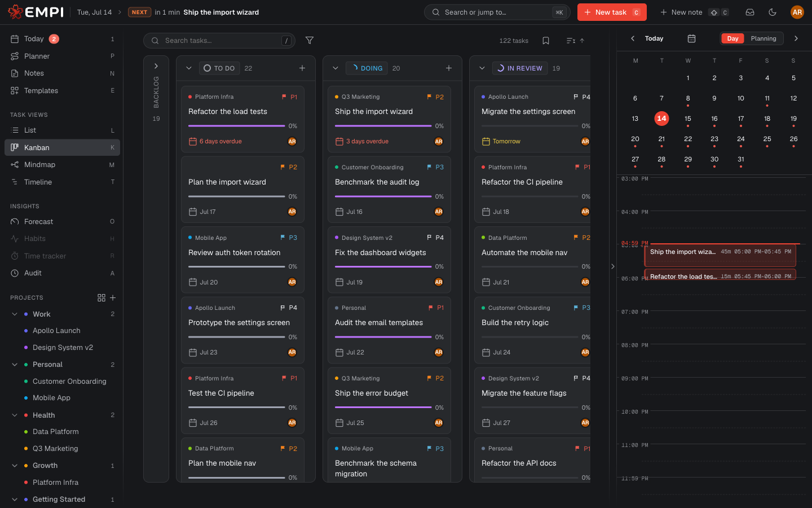Collapse the right calendar panel handle

[x=612, y=266]
